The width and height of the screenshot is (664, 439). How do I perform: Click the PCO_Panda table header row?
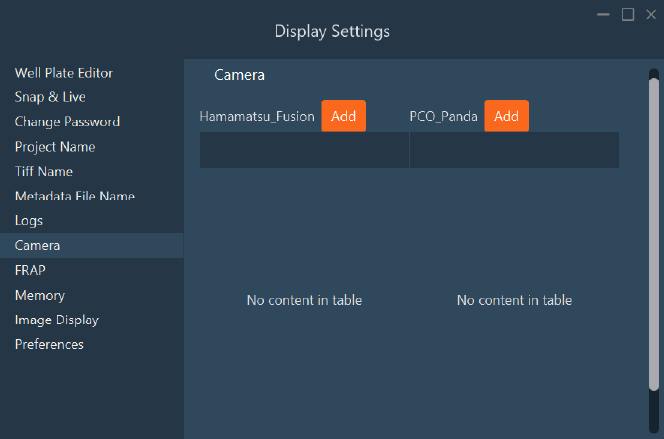(x=514, y=150)
